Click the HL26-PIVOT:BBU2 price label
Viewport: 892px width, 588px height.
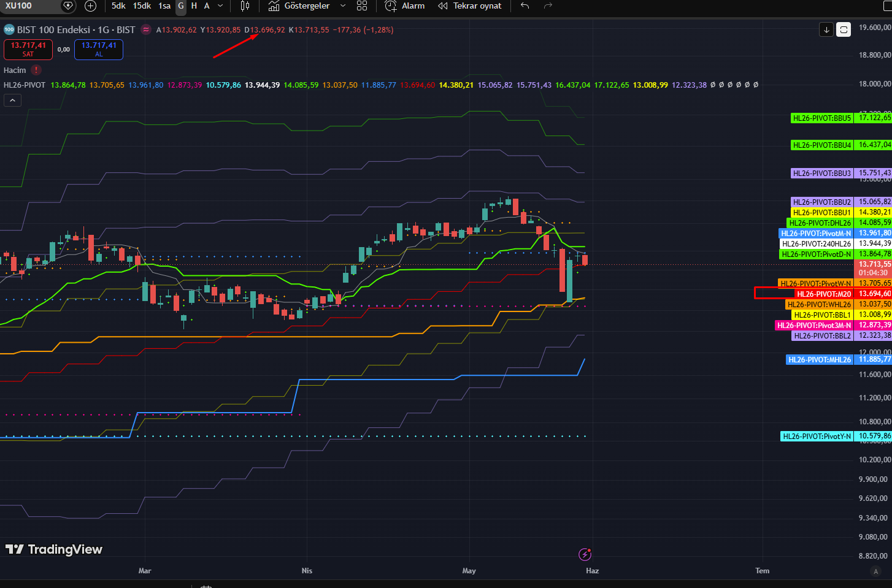point(821,202)
